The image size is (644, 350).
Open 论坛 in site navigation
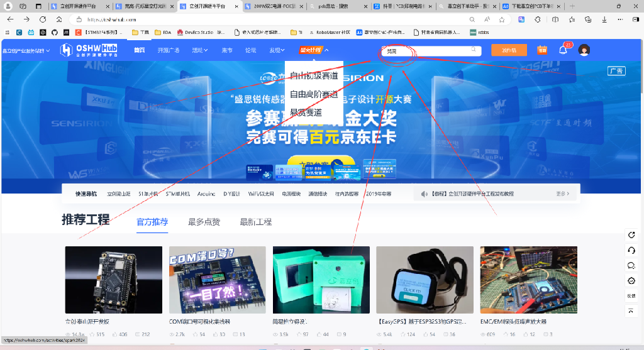(x=250, y=50)
